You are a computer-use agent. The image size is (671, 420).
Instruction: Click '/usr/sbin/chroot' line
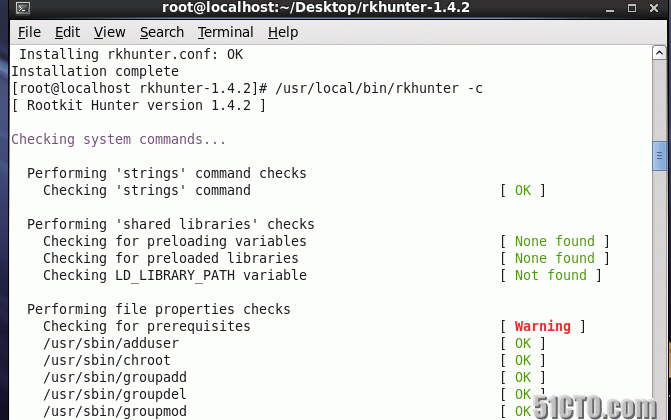(107, 360)
